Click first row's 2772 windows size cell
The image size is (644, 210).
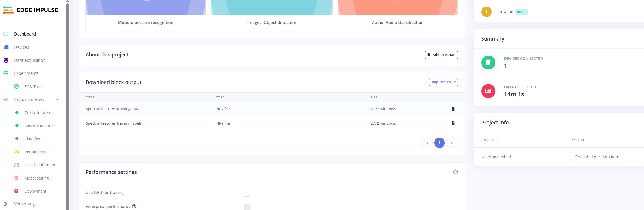tap(383, 109)
